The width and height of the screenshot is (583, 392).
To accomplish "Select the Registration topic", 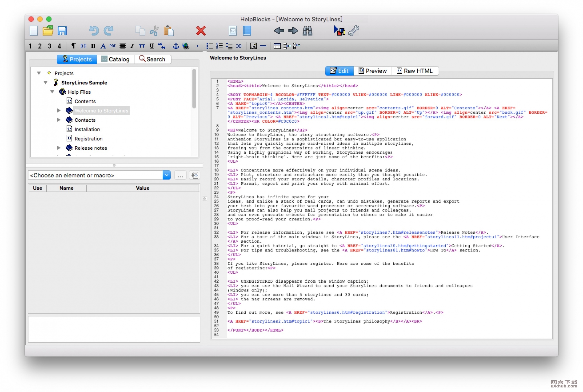I will 88,138.
